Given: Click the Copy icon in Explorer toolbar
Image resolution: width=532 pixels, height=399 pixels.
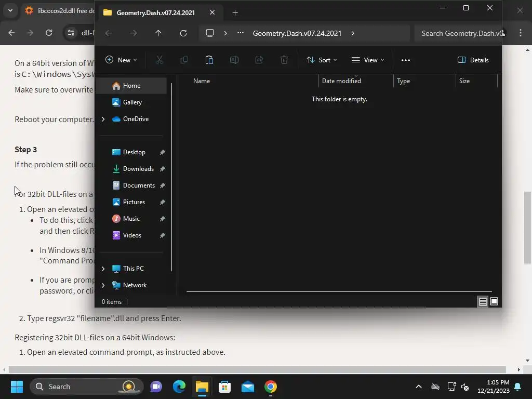Looking at the screenshot, I should 184,60.
